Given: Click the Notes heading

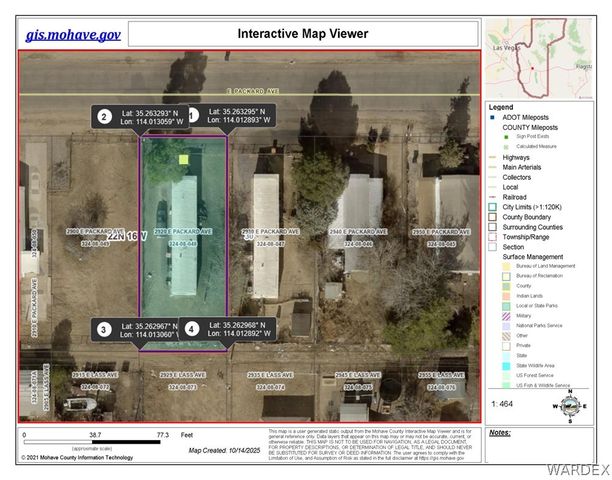Looking at the screenshot, I should (x=500, y=433).
